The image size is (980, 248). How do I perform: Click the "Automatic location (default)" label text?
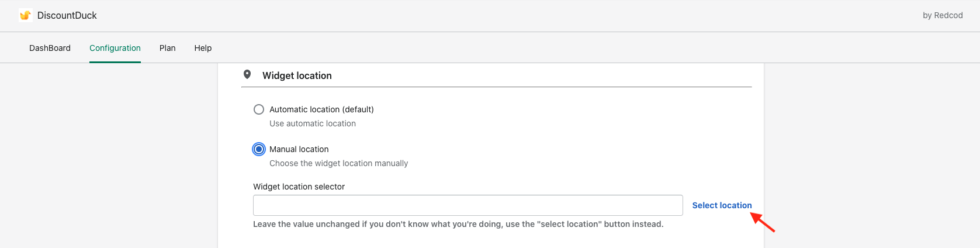[x=321, y=109]
